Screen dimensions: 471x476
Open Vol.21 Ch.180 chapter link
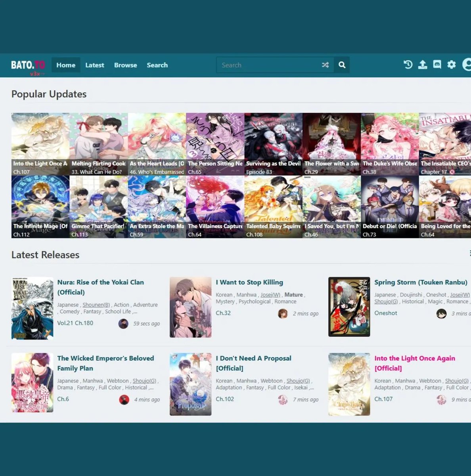click(x=75, y=323)
